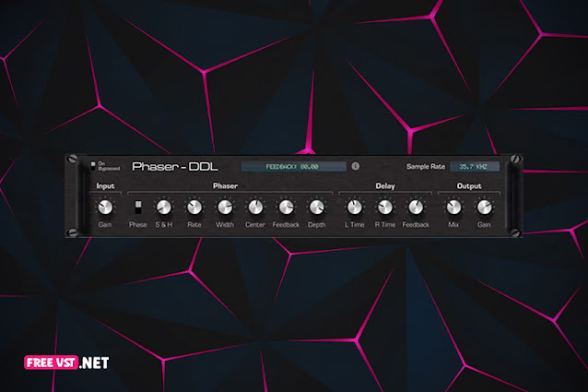Image resolution: width=588 pixels, height=392 pixels.
Task: Click the Phaser section heading
Action: pos(225,186)
